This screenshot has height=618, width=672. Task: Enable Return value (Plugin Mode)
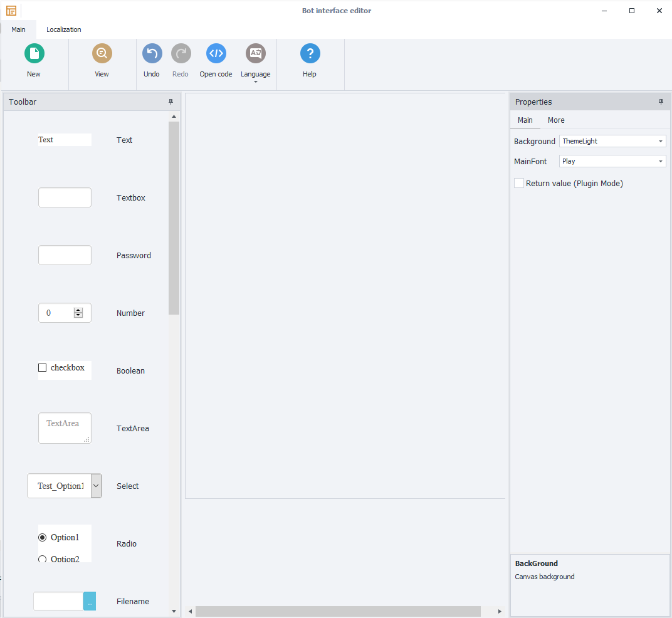[518, 183]
